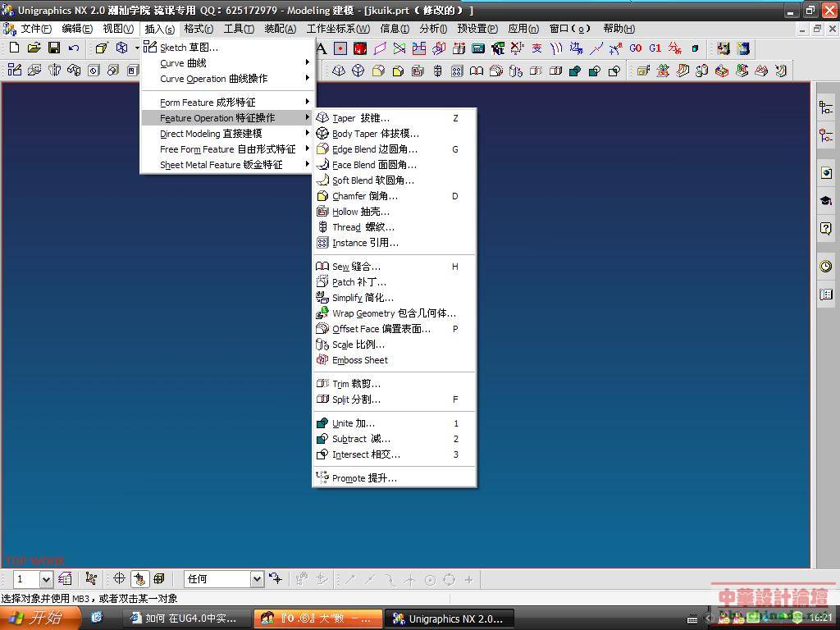840x630 pixels.
Task: Select the Intersect toolbar icon
Action: tap(614, 71)
